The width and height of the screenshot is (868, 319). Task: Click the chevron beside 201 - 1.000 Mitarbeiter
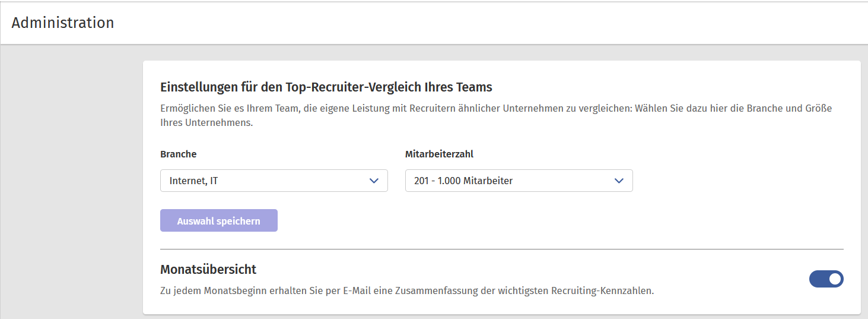619,181
